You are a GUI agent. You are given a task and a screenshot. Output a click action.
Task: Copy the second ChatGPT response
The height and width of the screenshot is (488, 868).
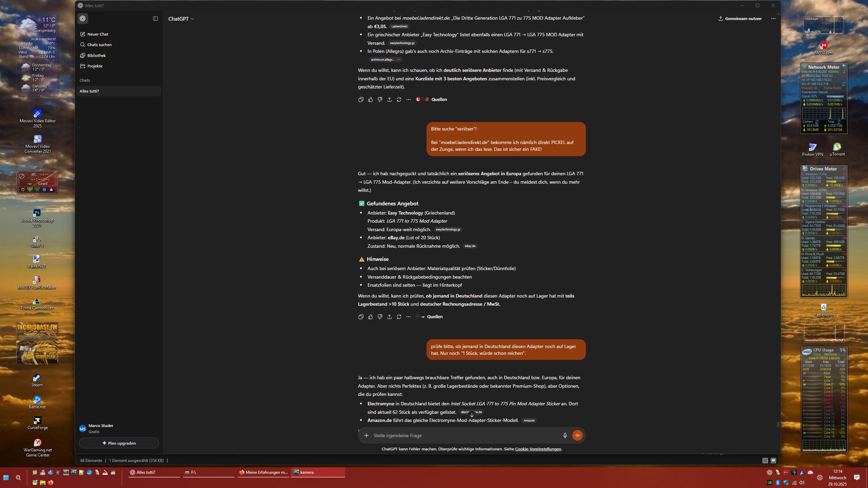point(361,317)
